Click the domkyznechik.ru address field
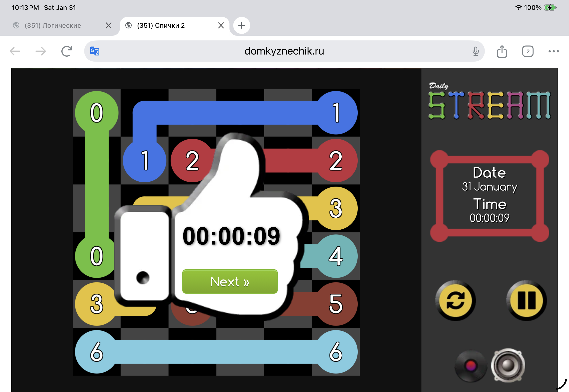Viewport: 569px width, 392px height. [284, 51]
